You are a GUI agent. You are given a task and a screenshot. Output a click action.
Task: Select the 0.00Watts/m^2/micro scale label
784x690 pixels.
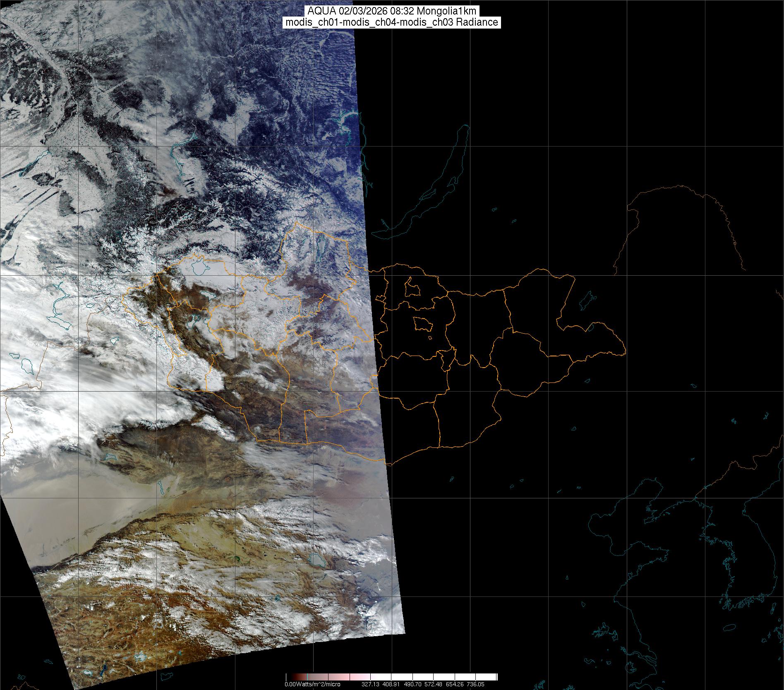[312, 684]
